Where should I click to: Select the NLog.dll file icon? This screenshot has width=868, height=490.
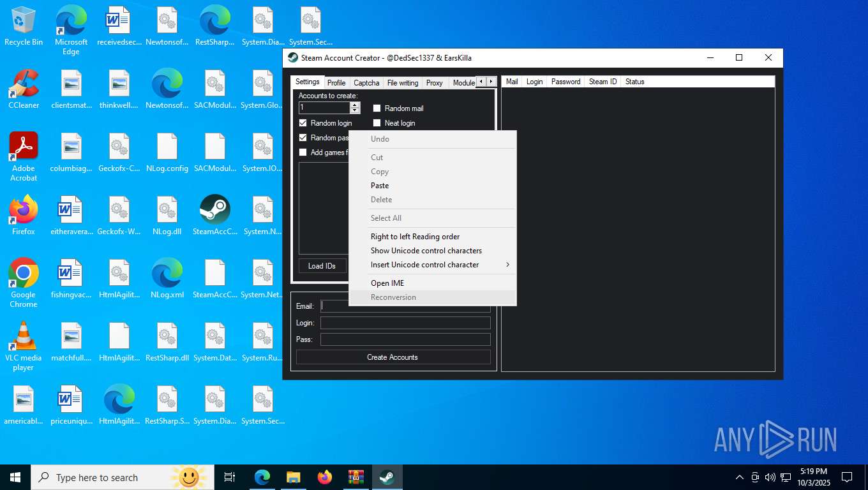167,216
